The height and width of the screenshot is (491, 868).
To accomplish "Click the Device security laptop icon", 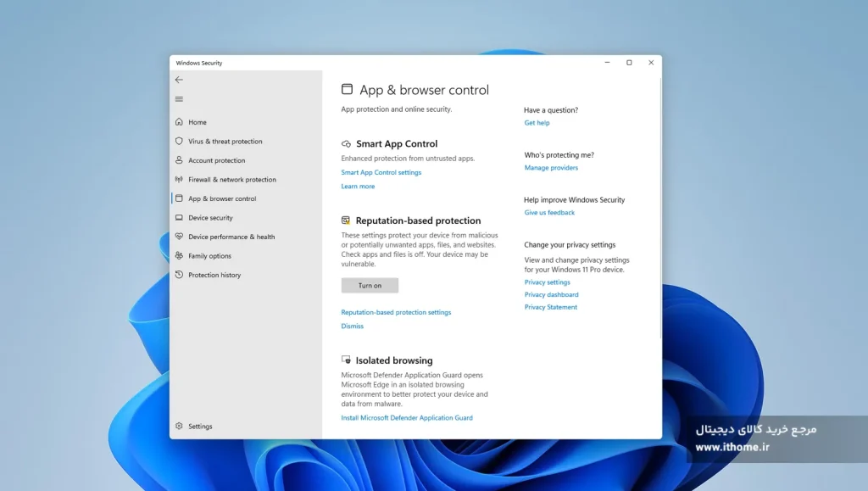I will point(179,218).
